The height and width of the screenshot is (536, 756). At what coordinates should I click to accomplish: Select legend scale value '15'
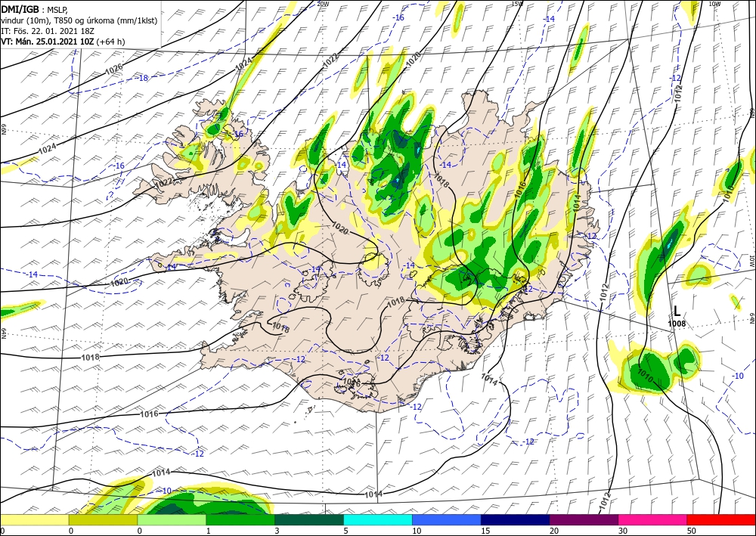tap(485, 531)
